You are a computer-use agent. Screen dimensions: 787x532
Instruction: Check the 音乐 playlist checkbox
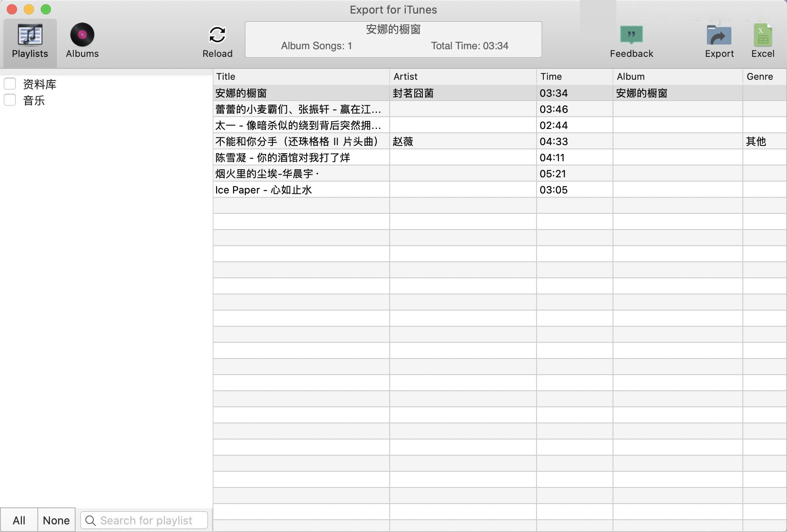coord(10,100)
